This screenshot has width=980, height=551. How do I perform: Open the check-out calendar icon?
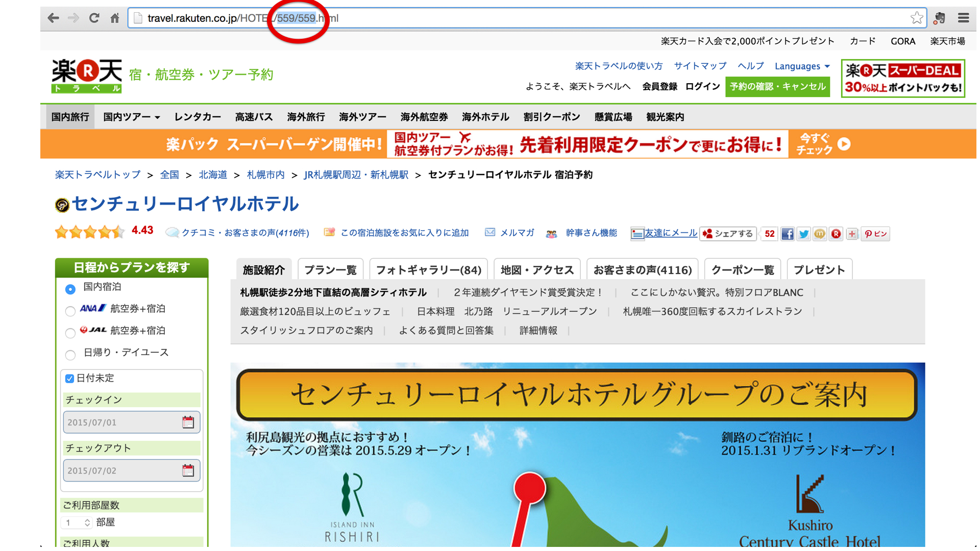click(188, 470)
